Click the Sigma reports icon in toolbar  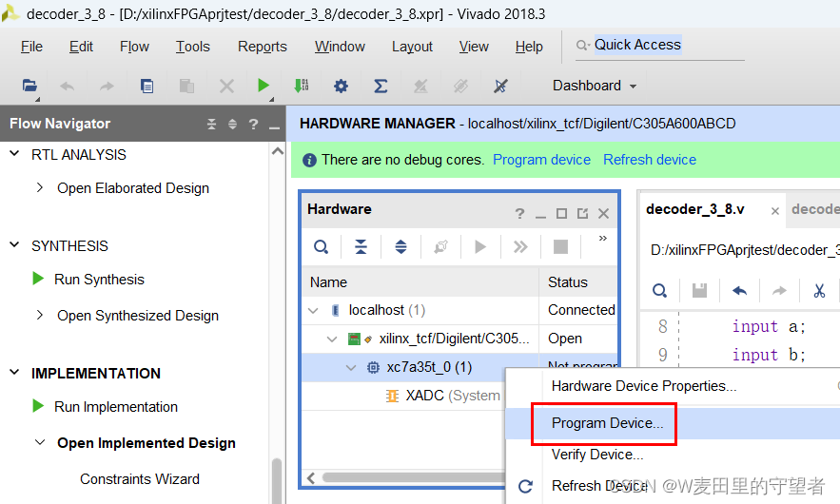click(x=381, y=86)
